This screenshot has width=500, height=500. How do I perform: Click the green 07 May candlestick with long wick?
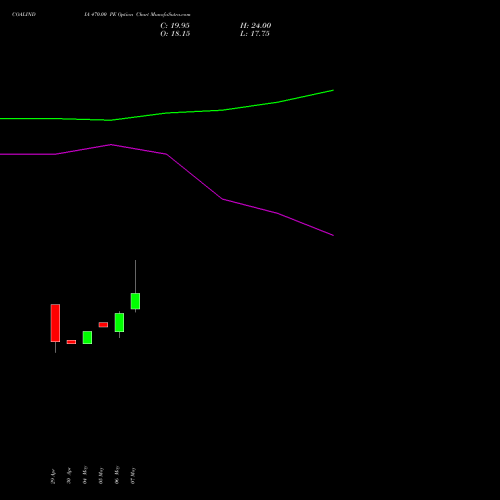click(x=135, y=301)
